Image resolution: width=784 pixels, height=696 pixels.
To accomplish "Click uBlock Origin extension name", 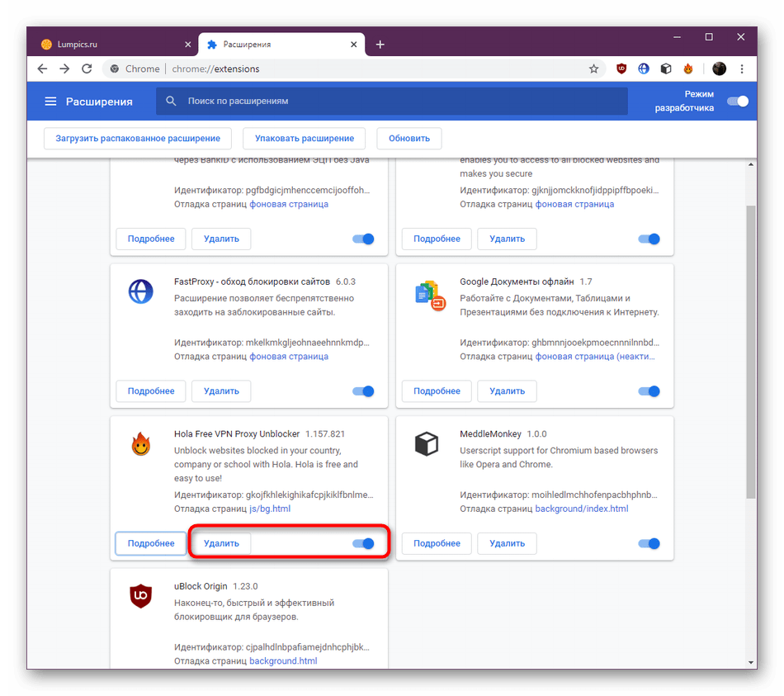I will [x=201, y=586].
